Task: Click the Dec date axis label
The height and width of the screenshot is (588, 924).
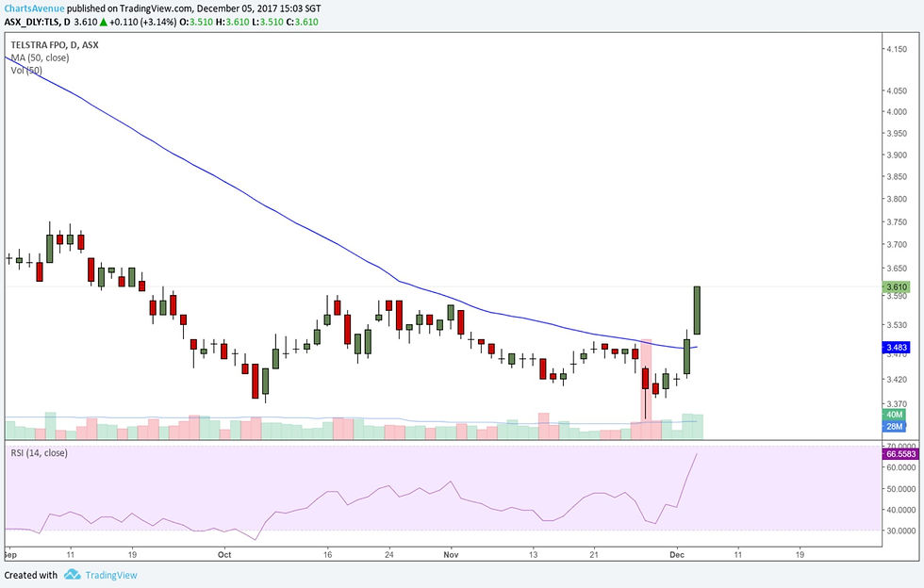Action: click(677, 554)
